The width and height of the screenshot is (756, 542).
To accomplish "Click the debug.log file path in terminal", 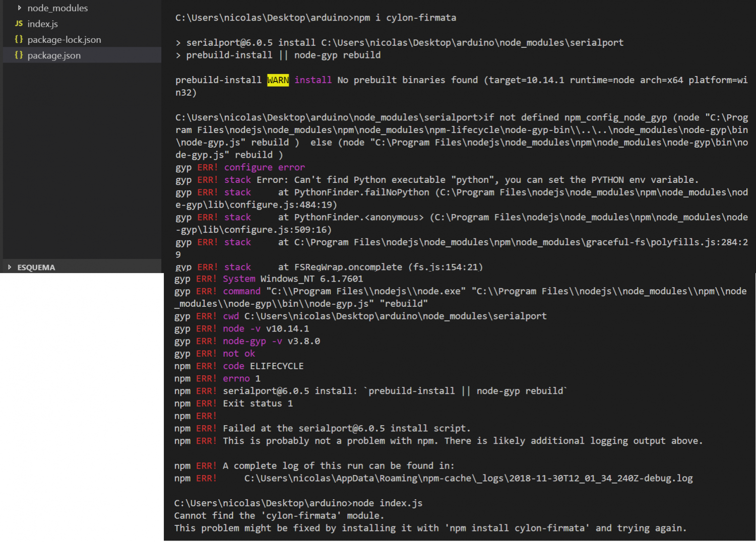I will pos(468,478).
